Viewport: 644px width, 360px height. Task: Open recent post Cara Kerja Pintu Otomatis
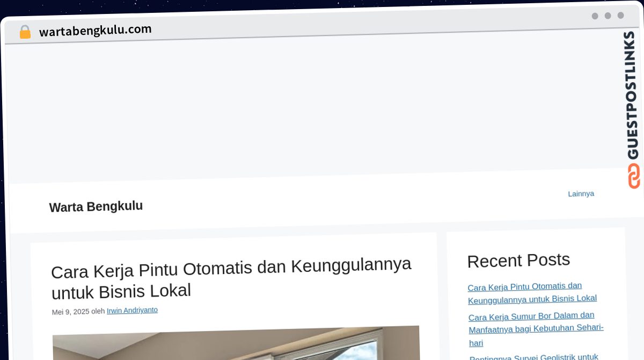[532, 292]
